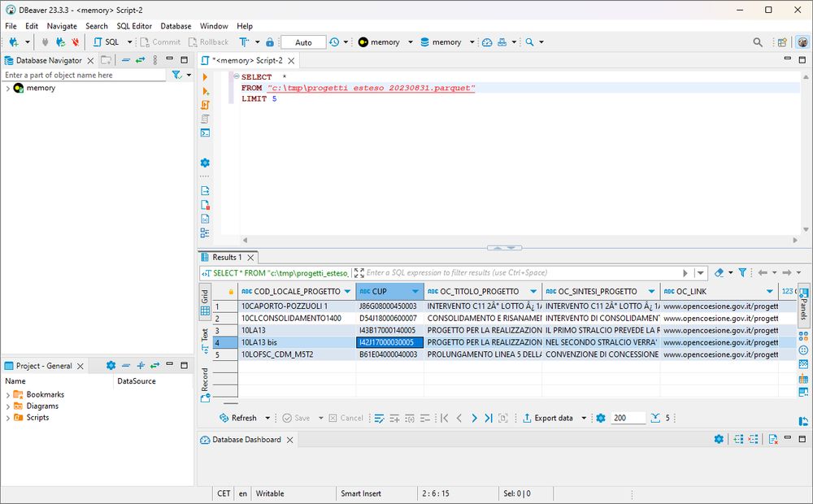Open the active schema memory selector
This screenshot has width=813, height=504.
pyautogui.click(x=447, y=42)
